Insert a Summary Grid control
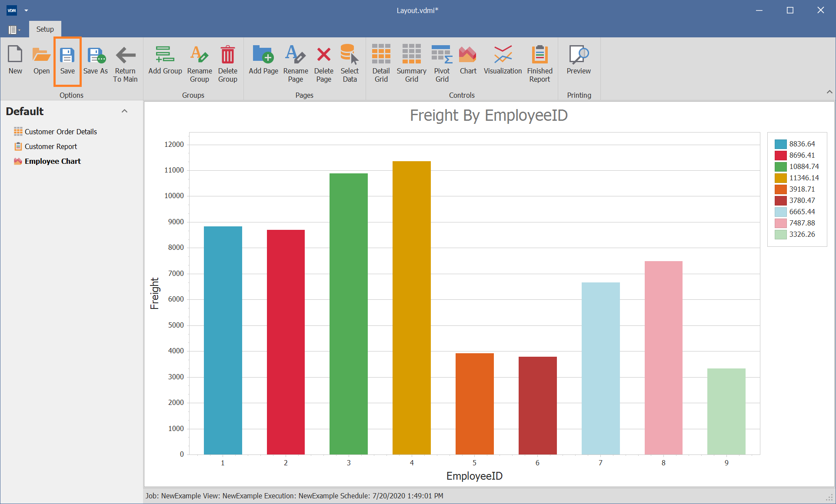This screenshot has width=836, height=504. point(411,64)
